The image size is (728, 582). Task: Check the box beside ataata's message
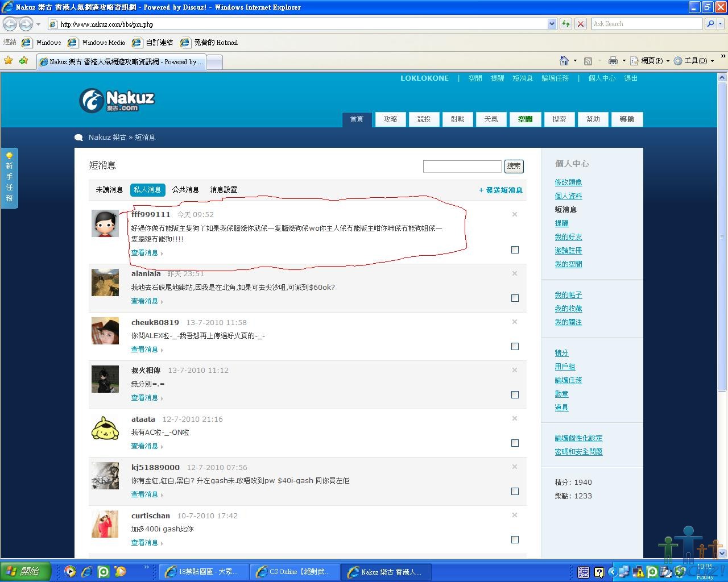[x=515, y=443]
